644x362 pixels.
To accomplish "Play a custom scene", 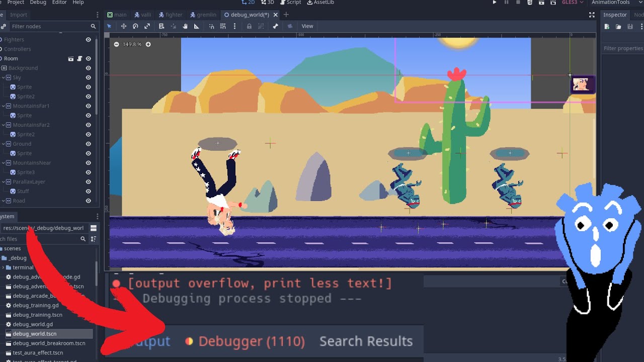I will [553, 3].
